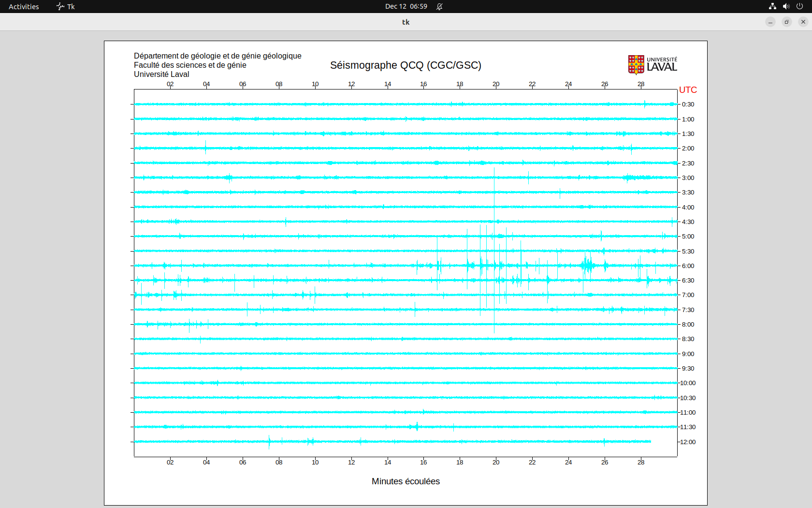Click the Département de géologie header text
The image size is (812, 508).
[217, 56]
